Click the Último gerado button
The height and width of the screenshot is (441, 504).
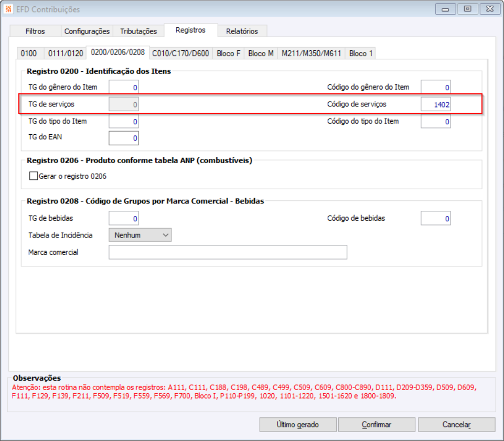(298, 425)
